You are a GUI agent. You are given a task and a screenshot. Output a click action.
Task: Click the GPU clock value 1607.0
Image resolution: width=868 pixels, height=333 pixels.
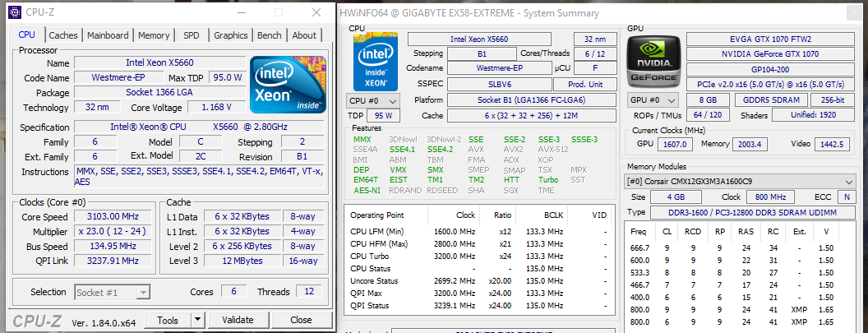click(676, 144)
